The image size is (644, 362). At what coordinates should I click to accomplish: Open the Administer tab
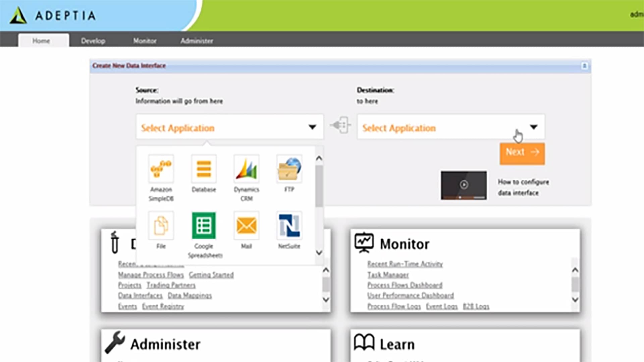[197, 41]
